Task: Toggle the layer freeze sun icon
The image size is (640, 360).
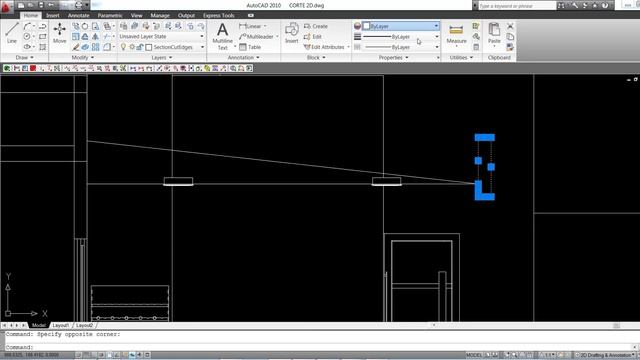Action: tap(132, 47)
